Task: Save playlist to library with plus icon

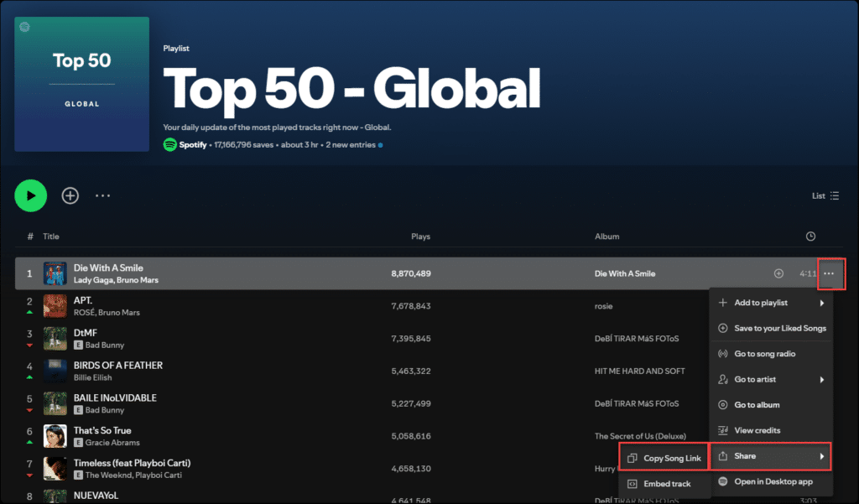Action: tap(70, 195)
